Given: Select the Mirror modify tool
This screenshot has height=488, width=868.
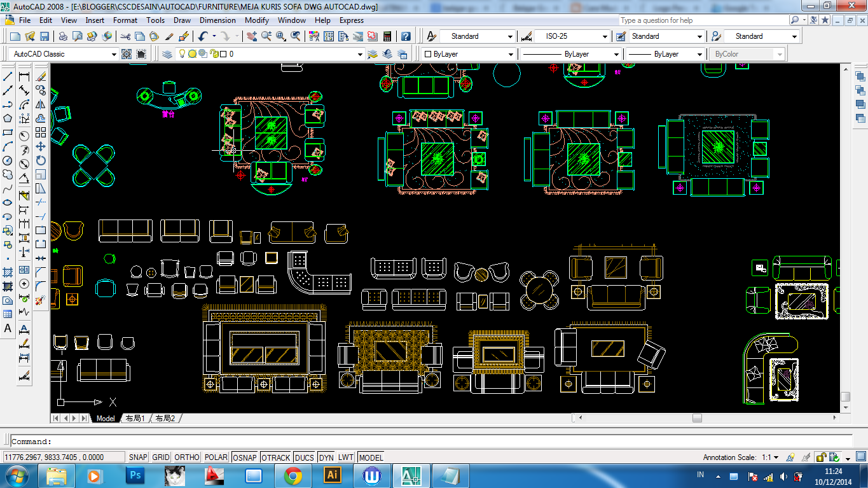Looking at the screenshot, I should 41,104.
